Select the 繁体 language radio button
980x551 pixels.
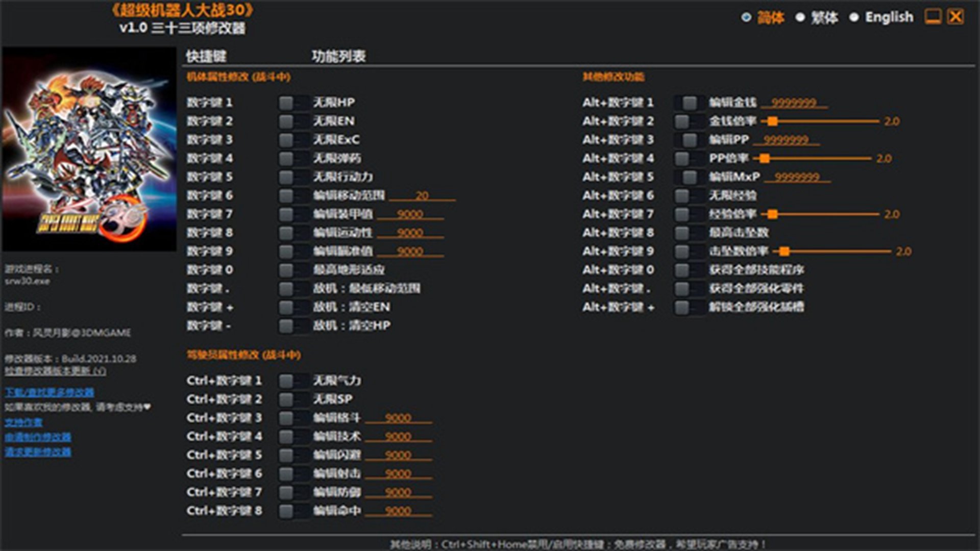tap(800, 17)
